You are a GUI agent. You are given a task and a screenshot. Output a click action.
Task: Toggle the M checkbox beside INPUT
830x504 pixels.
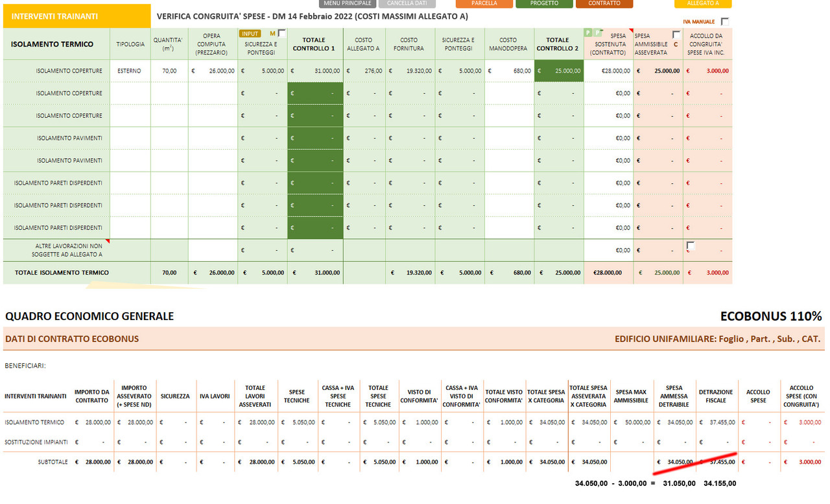[281, 33]
